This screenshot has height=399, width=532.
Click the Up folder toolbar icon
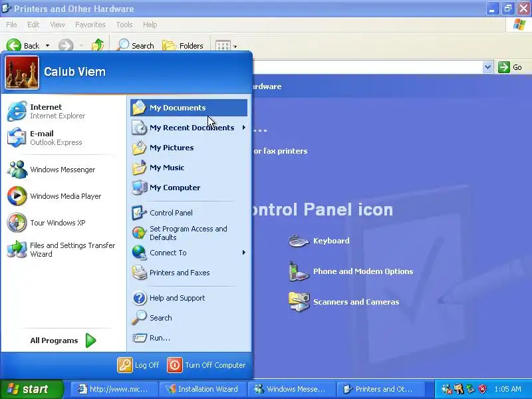[x=98, y=45]
